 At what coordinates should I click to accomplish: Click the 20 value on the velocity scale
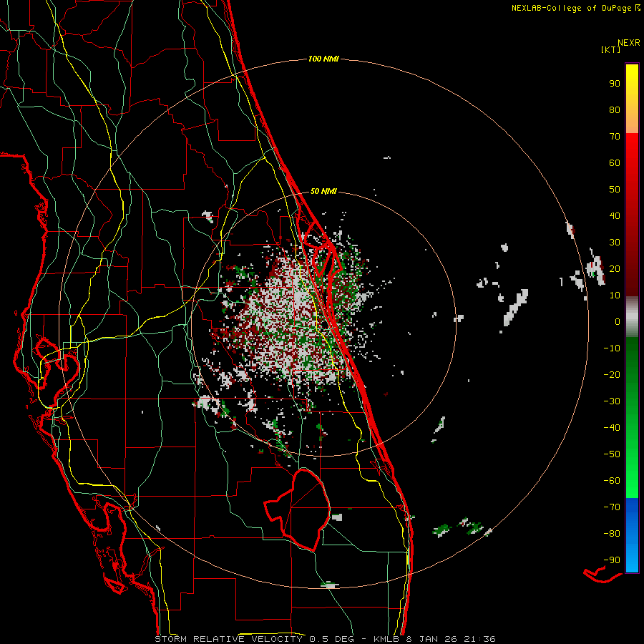pos(615,268)
